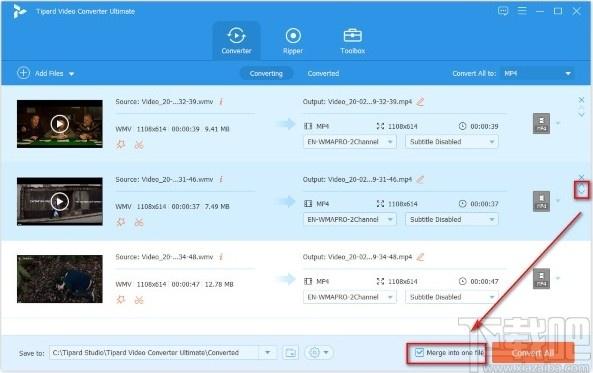Play the 32-39.wmv video thumbnail

(60, 124)
